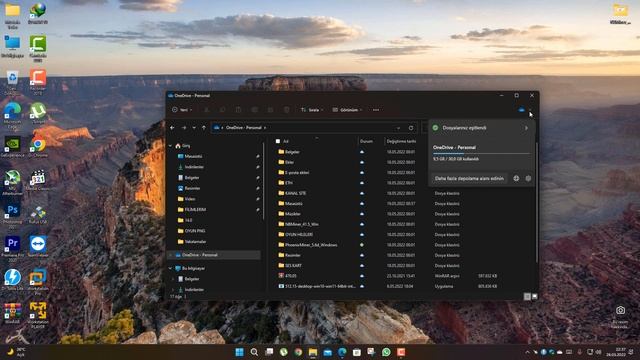Open Google Chrome desktop shortcut

click(38, 147)
